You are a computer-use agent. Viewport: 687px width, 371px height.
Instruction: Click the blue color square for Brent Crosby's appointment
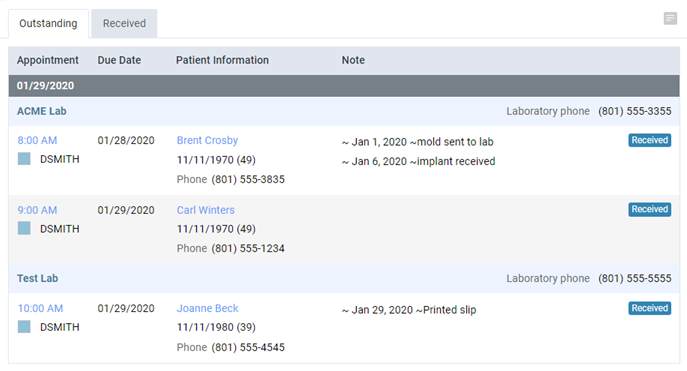(24, 159)
